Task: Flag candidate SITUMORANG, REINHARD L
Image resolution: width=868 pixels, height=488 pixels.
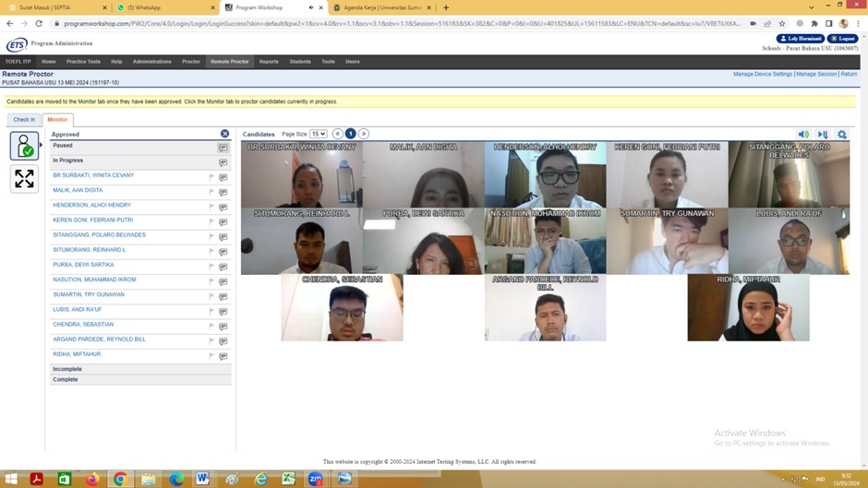Action: [211, 252]
